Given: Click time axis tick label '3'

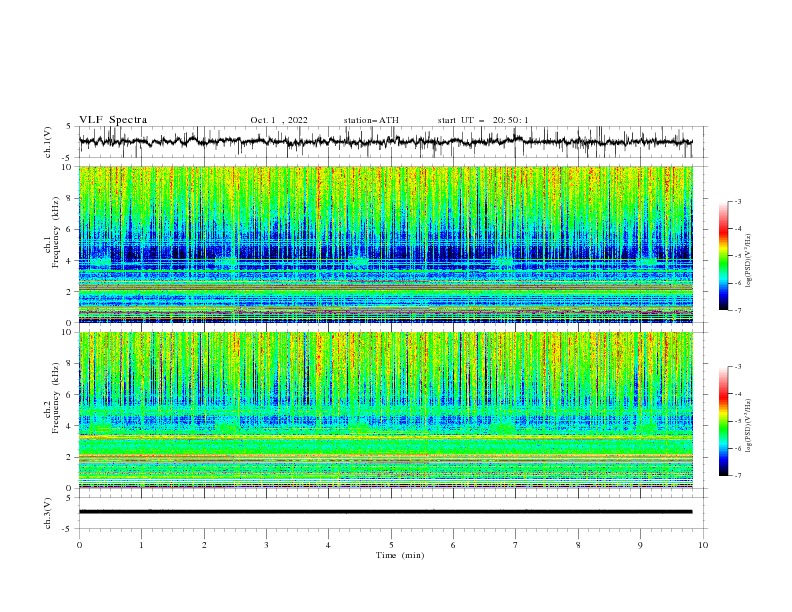Looking at the screenshot, I should [266, 545].
